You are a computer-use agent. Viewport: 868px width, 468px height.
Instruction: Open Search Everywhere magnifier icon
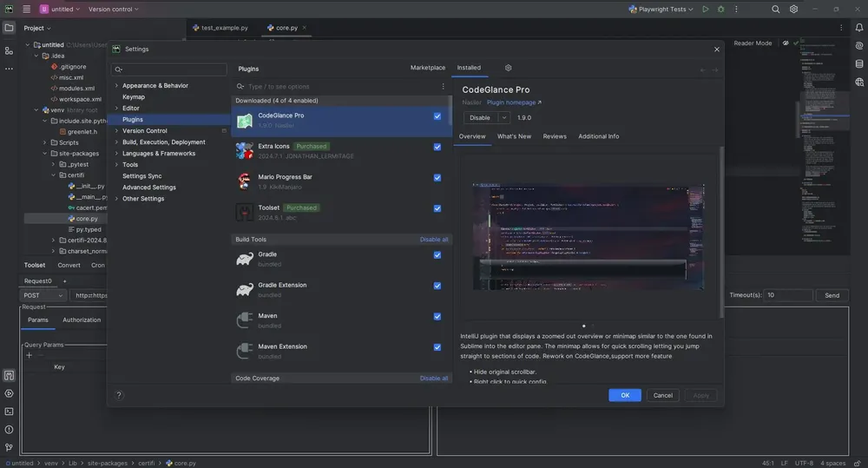775,9
